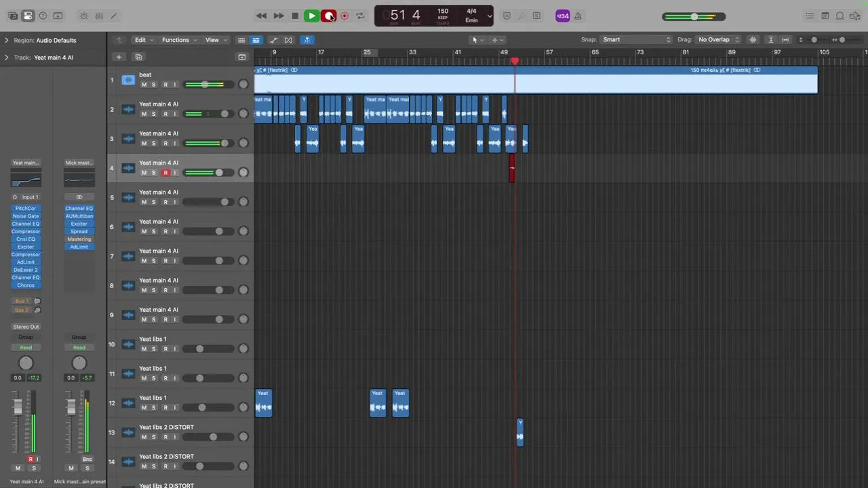The height and width of the screenshot is (488, 868).
Task: Open the Loop Browser
Action: click(x=840, y=16)
